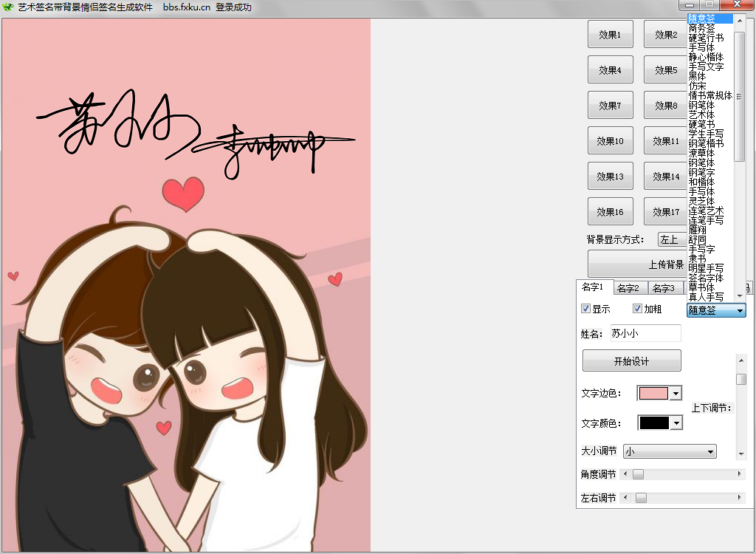The height and width of the screenshot is (554, 756).
Task: Apply the 效果1 button
Action: [611, 35]
